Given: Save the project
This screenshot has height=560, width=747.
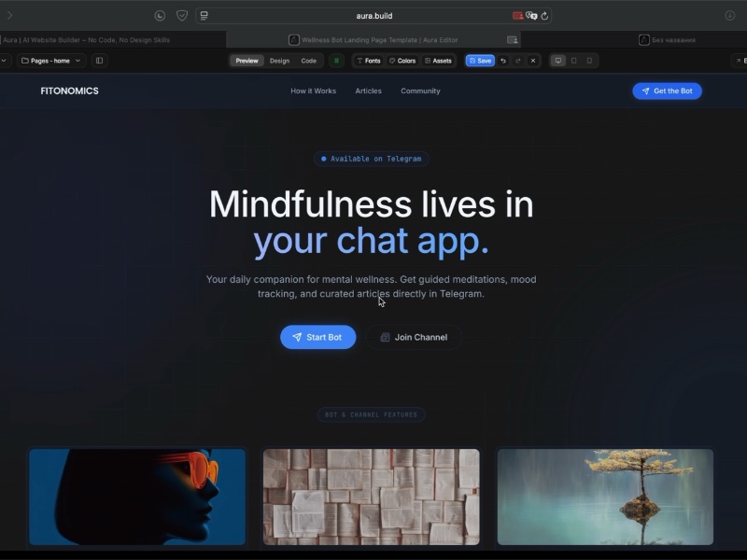Looking at the screenshot, I should 480,61.
